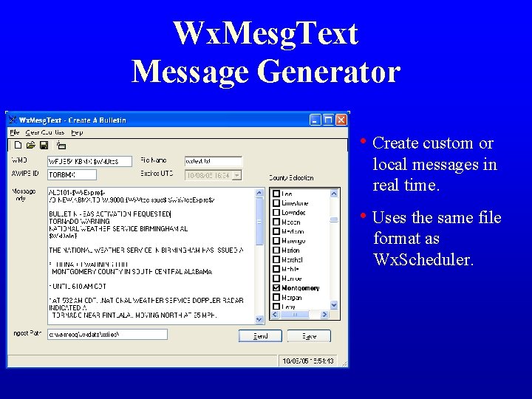
Task: Check the Marion county checkbox
Action: [276, 250]
